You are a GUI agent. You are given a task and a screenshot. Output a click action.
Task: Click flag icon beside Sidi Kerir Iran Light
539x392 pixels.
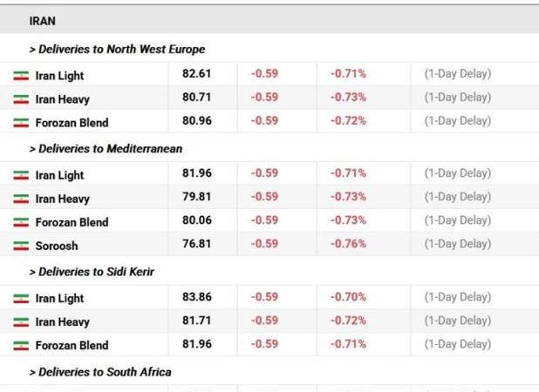click(21, 298)
